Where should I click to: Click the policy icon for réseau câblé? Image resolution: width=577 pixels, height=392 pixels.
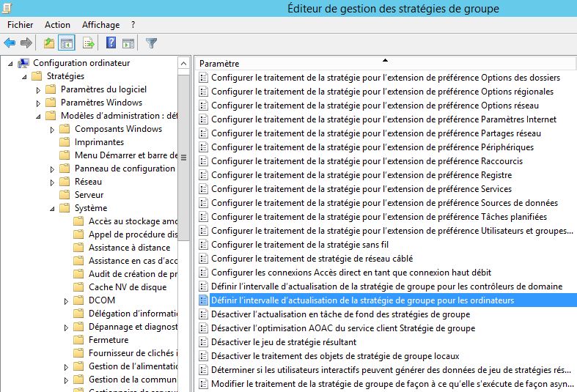coord(203,259)
